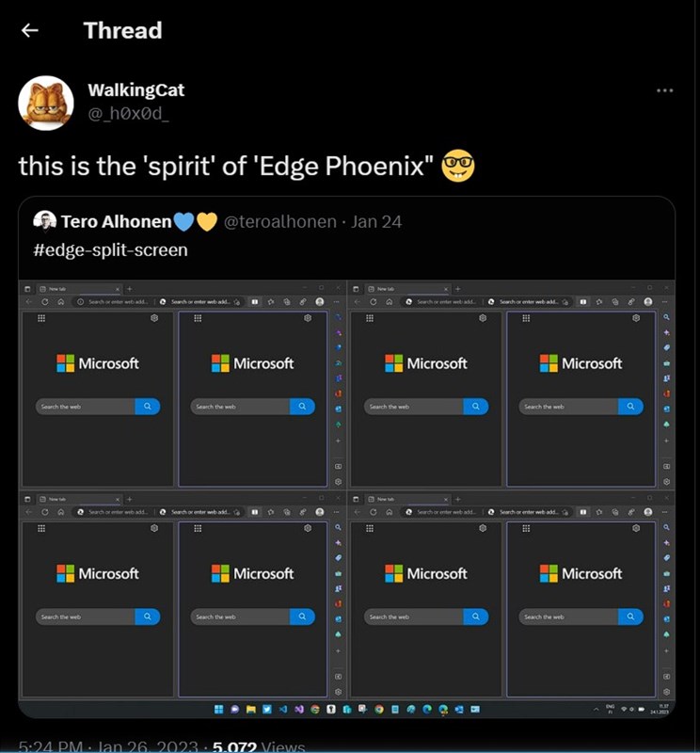The width and height of the screenshot is (700, 753).
Task: Click the purple Visual Studio taskbar icon
Action: 298,709
